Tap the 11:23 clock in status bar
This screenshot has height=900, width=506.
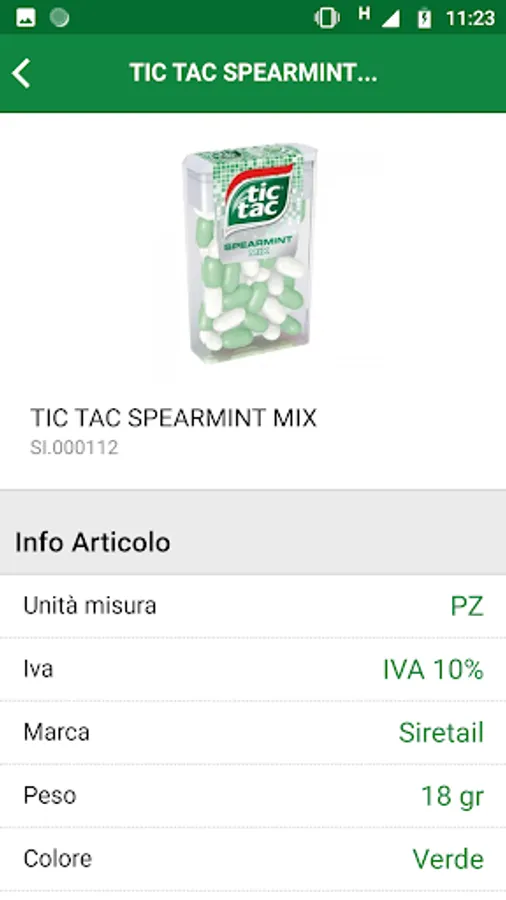point(470,18)
